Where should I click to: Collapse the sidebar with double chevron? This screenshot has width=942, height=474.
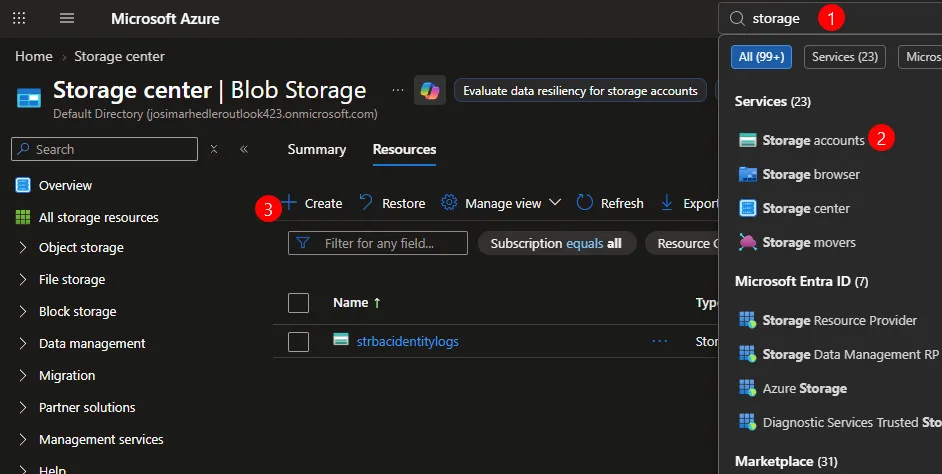tap(244, 149)
